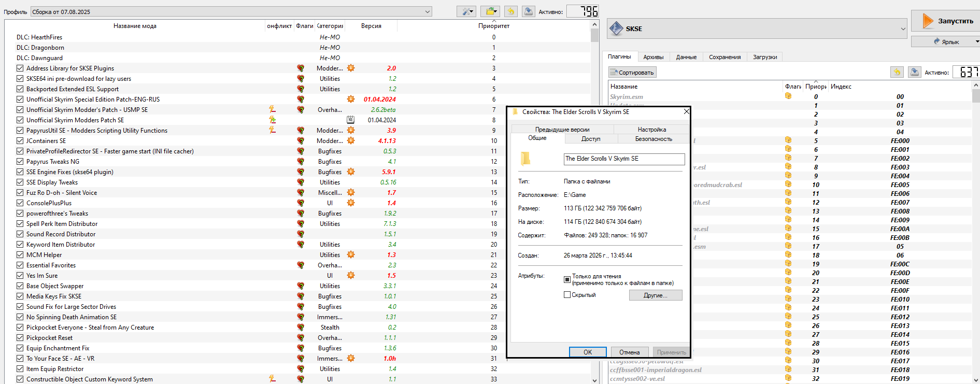
Task: Enable the Скрытый attribute checkbox
Action: (567, 295)
